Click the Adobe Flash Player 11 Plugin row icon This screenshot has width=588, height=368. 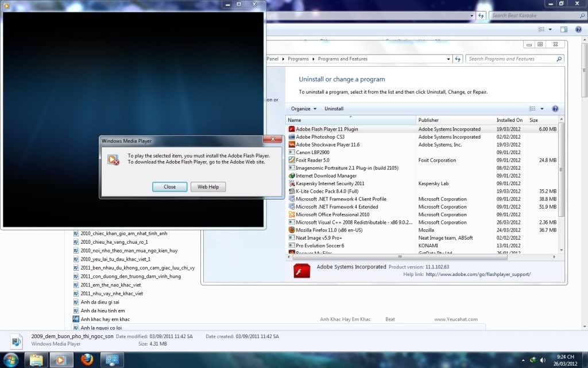[291, 129]
